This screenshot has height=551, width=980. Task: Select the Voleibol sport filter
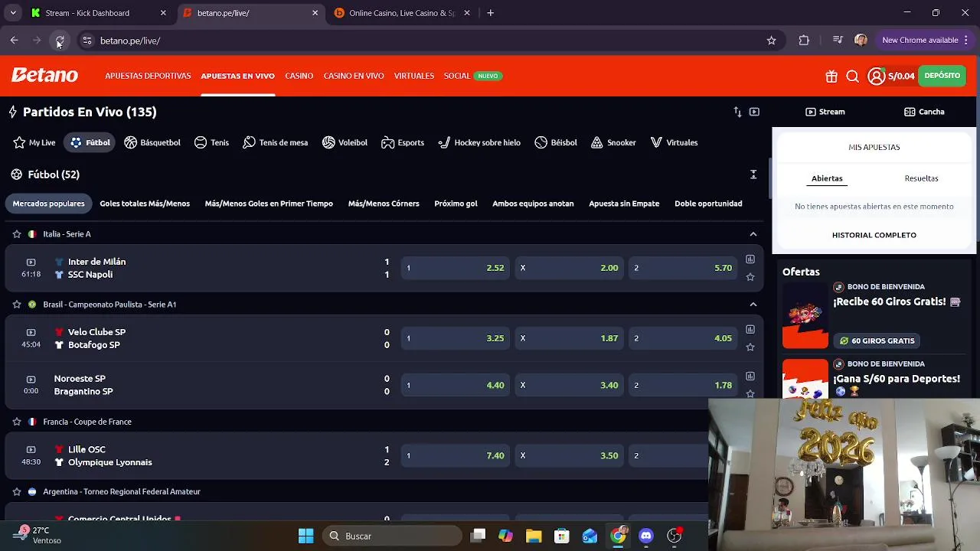click(x=345, y=142)
